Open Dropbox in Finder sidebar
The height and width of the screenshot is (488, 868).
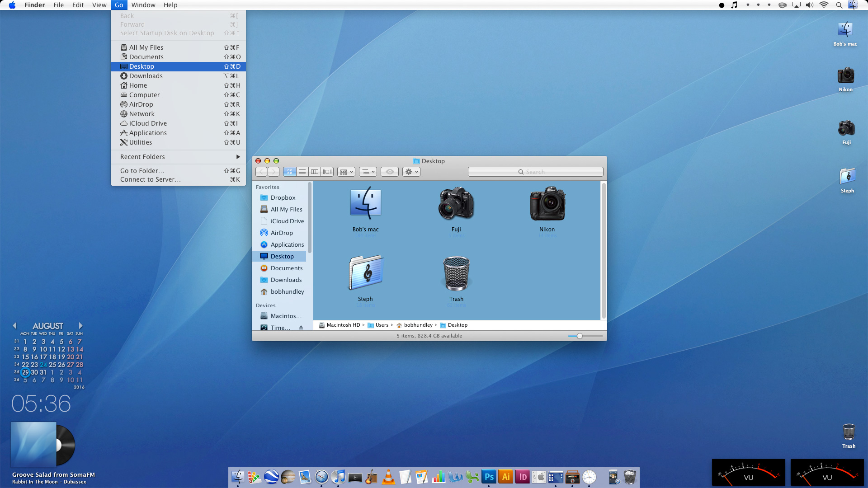pyautogui.click(x=279, y=197)
